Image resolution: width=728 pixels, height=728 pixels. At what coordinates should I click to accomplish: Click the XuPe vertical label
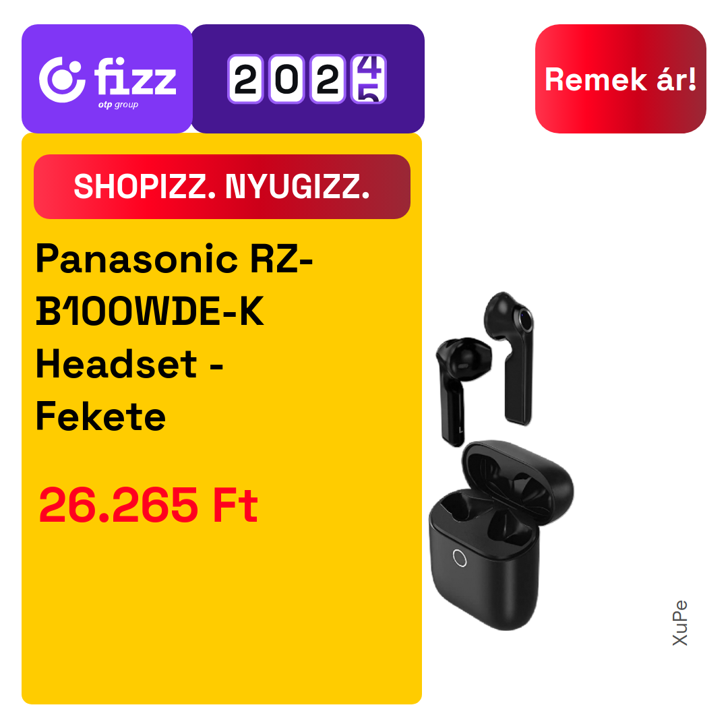680,623
